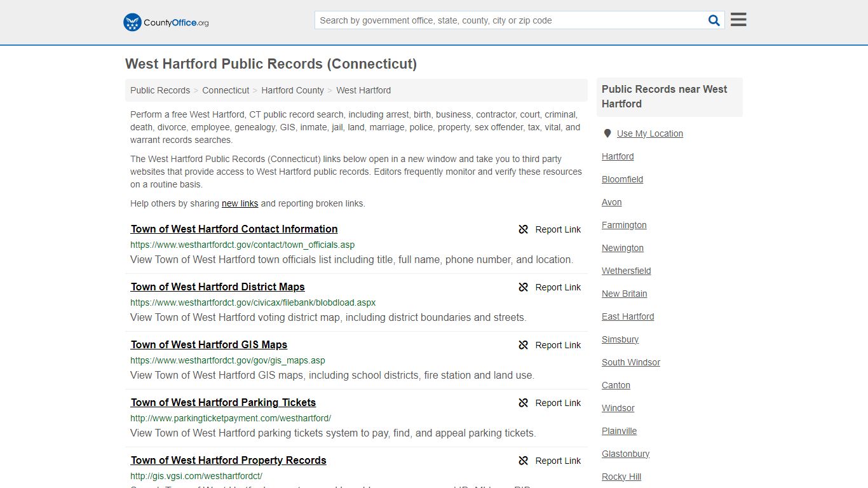Click the magnifying glass search icon
868x488 pixels.
pos(714,20)
